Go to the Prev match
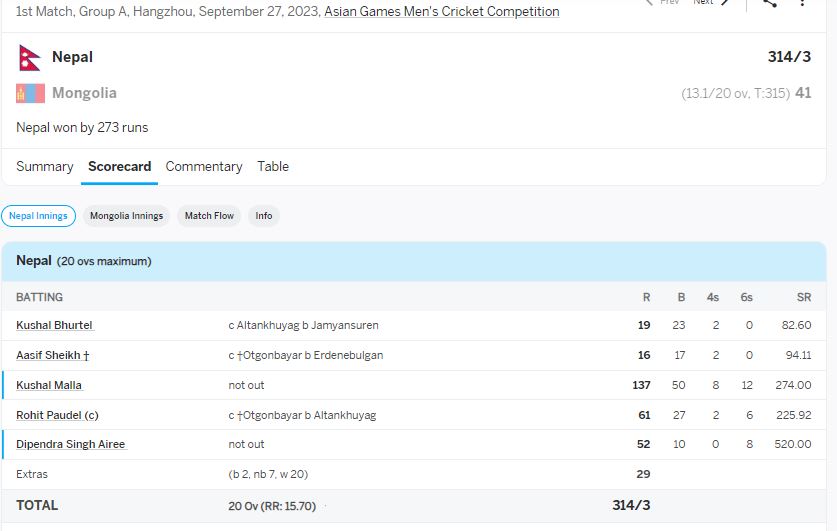Screen dimensions: 837x531 pyautogui.click(x=662, y=3)
